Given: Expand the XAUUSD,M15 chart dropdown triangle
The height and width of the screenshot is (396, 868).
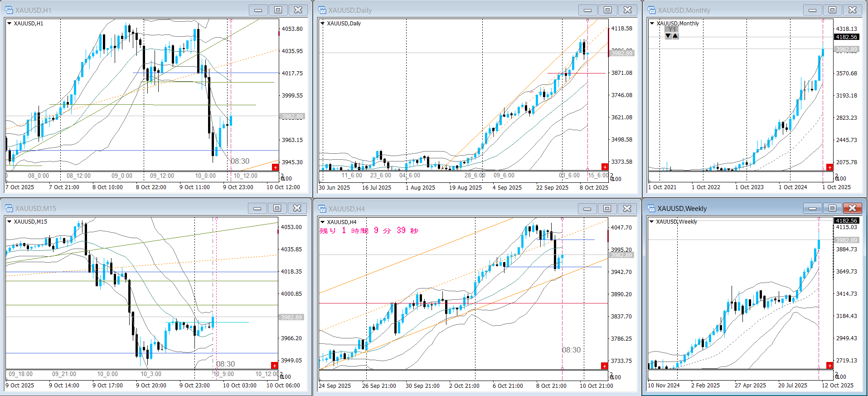Looking at the screenshot, I should click(9, 221).
